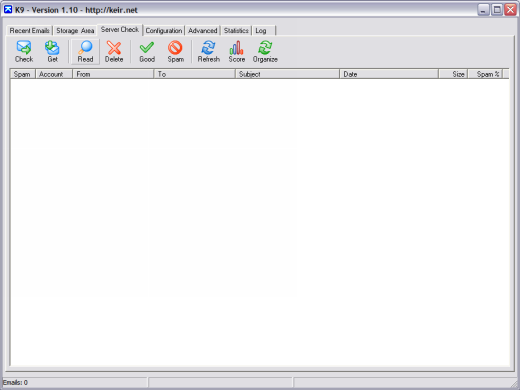520x390 pixels.
Task: Sort by the Account column header
Action: point(54,74)
